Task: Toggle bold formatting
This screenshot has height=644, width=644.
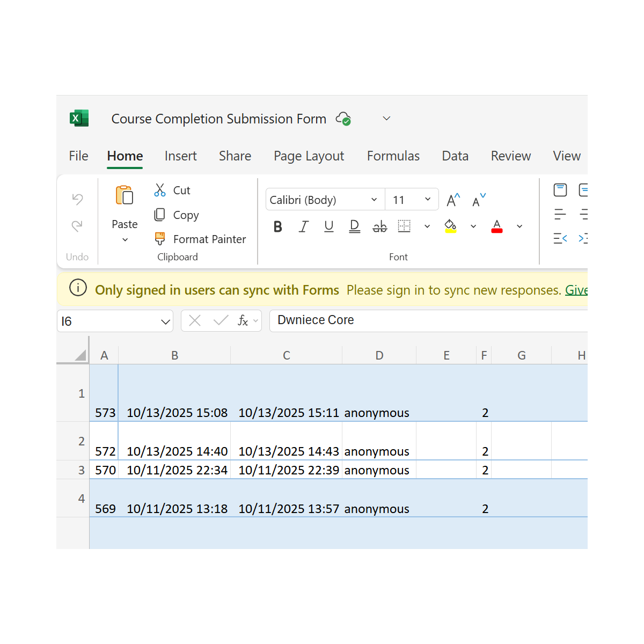Action: [x=277, y=226]
